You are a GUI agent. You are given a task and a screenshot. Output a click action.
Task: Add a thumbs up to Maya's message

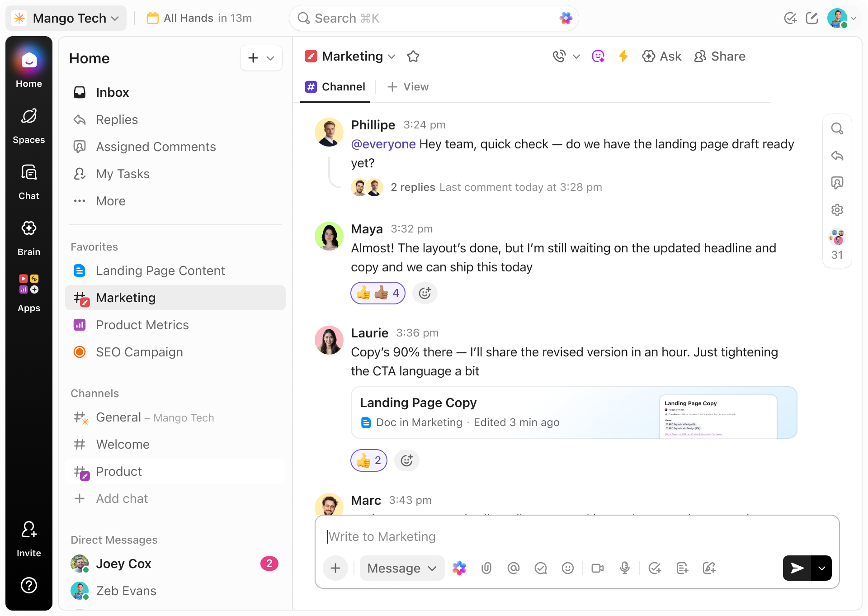[x=378, y=293]
